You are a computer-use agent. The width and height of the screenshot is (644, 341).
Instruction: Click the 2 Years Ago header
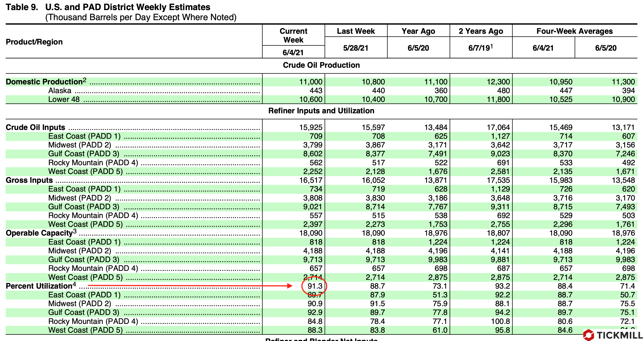pos(481,31)
